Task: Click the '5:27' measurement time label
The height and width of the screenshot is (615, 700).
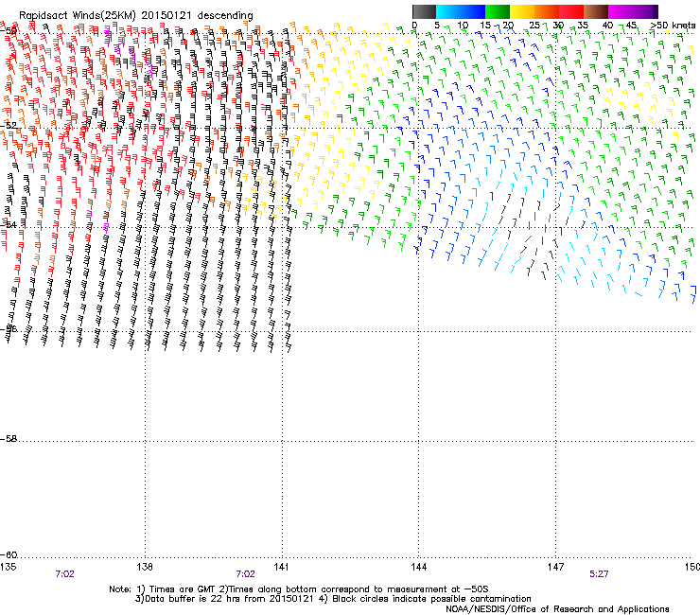Action: 599,574
